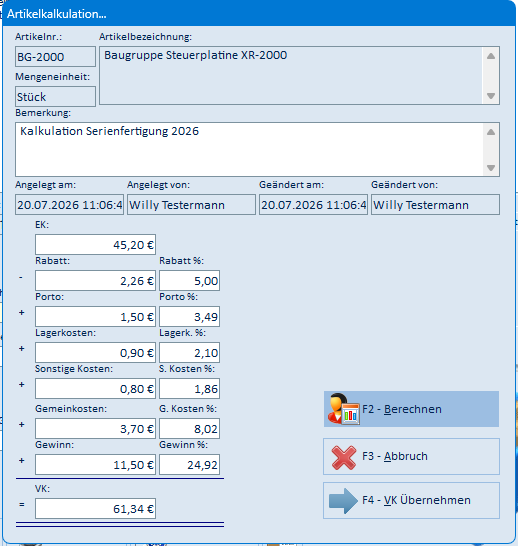Click scroll up arrow in Bemerkung box
Image resolution: width=518 pixels, height=546 pixels.
491,132
